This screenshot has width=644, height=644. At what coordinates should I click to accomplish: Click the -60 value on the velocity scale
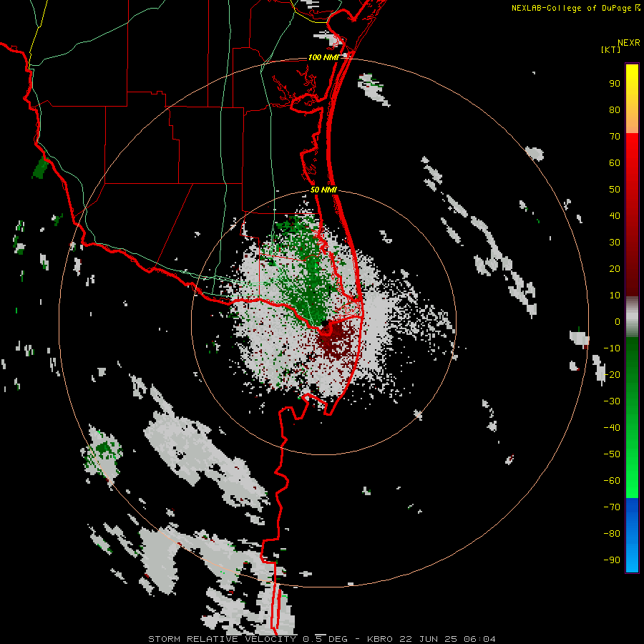pyautogui.click(x=612, y=481)
